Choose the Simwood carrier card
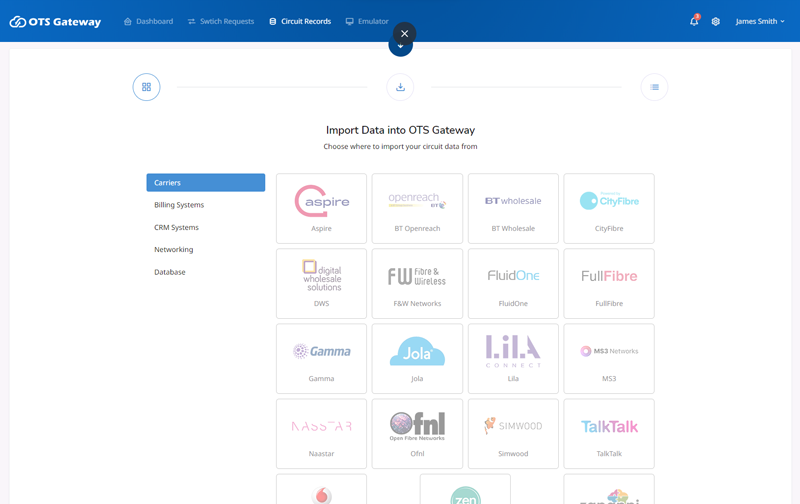 513,434
